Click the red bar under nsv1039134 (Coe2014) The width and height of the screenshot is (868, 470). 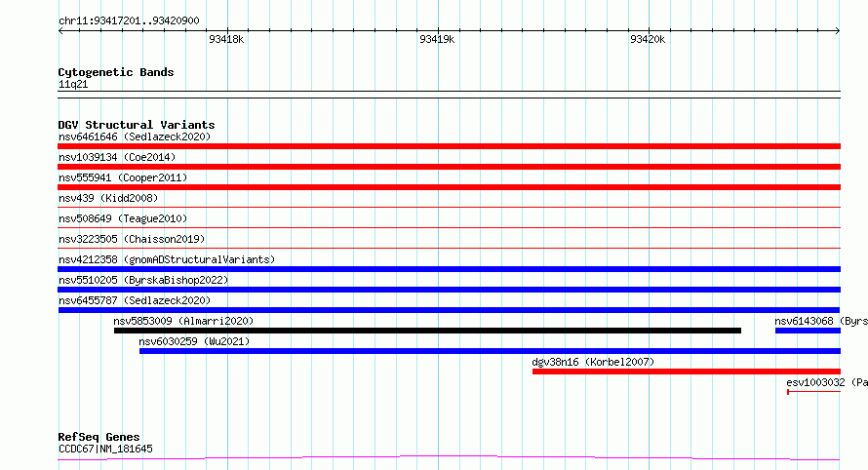point(449,167)
